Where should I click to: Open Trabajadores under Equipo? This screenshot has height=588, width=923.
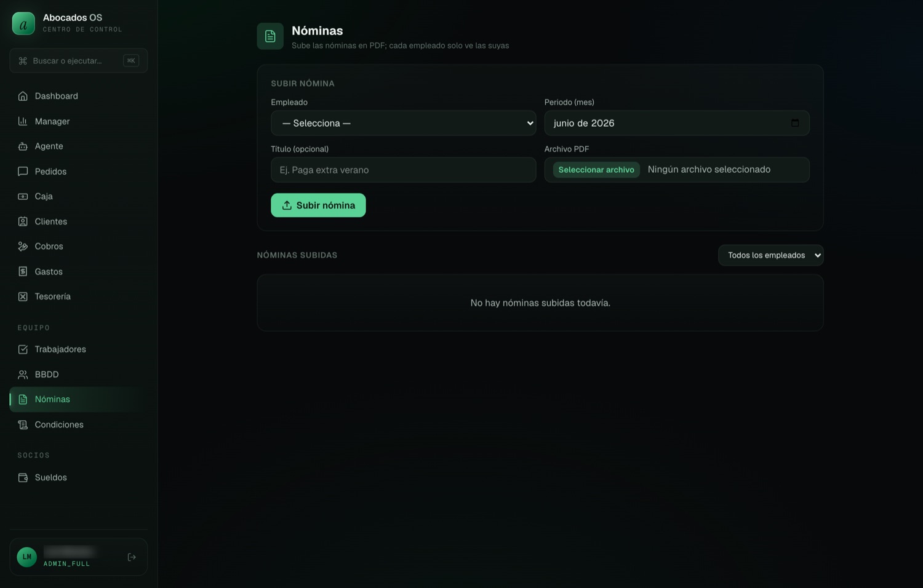click(79, 349)
